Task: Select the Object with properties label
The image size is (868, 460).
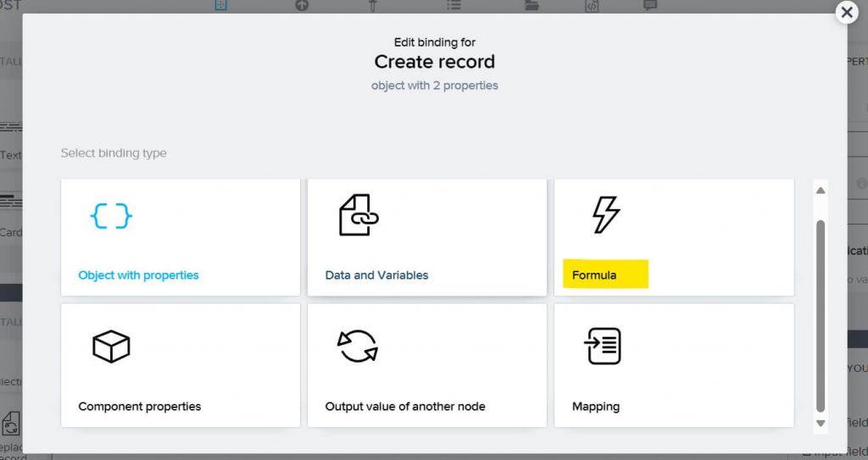Action: coord(138,275)
